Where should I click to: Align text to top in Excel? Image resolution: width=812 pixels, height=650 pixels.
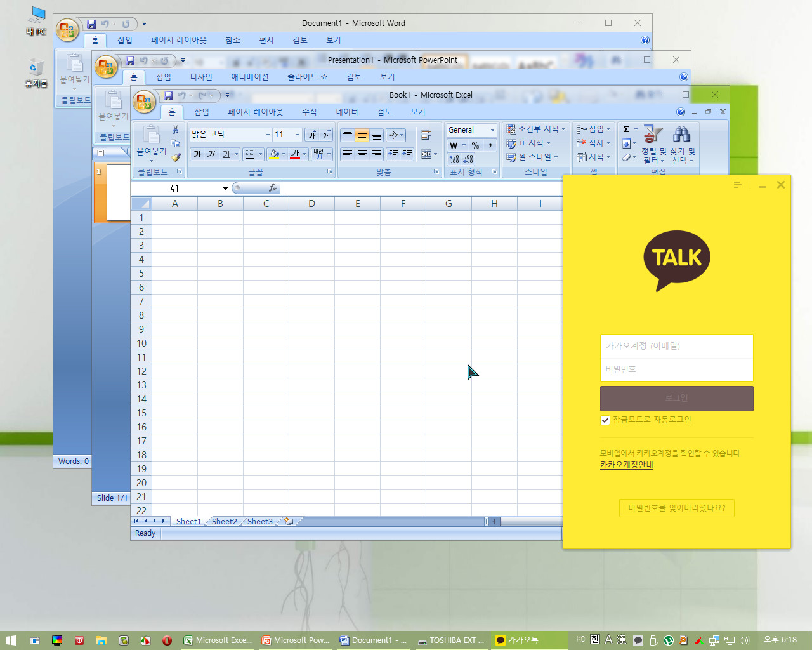[x=348, y=135]
